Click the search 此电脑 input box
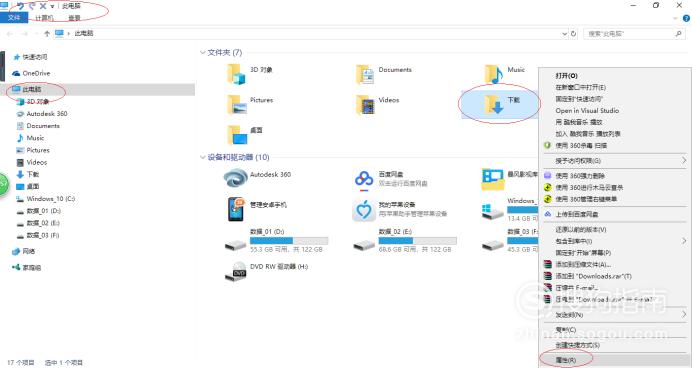692x368 pixels. 634,34
